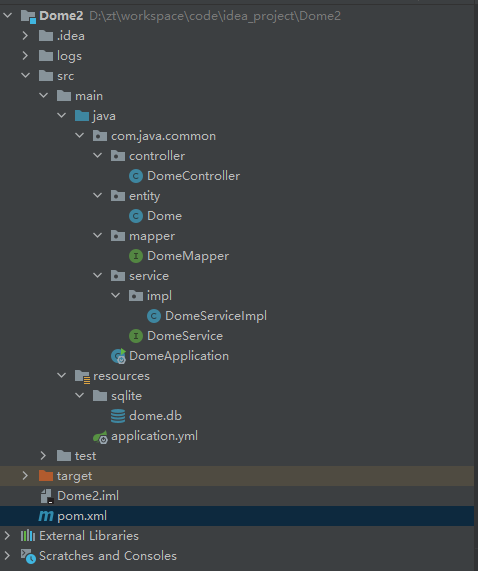Collapse the src folder

coord(25,76)
